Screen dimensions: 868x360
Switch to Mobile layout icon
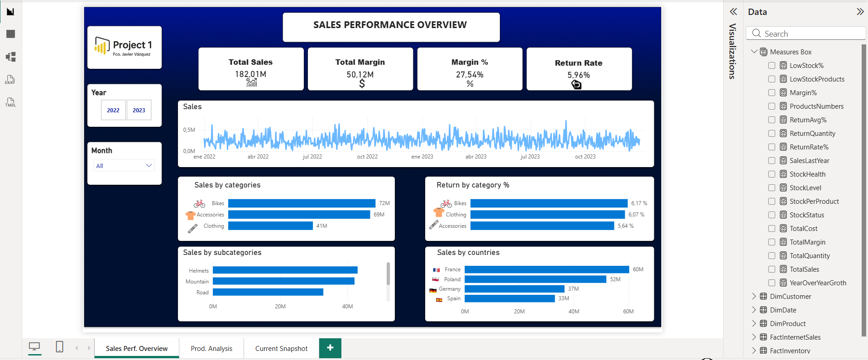(59, 347)
